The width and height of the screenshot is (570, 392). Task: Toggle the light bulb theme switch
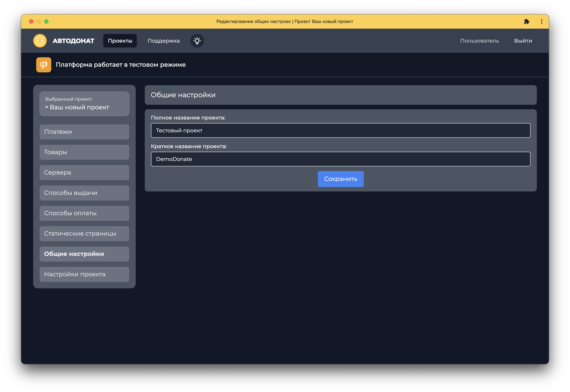(197, 41)
